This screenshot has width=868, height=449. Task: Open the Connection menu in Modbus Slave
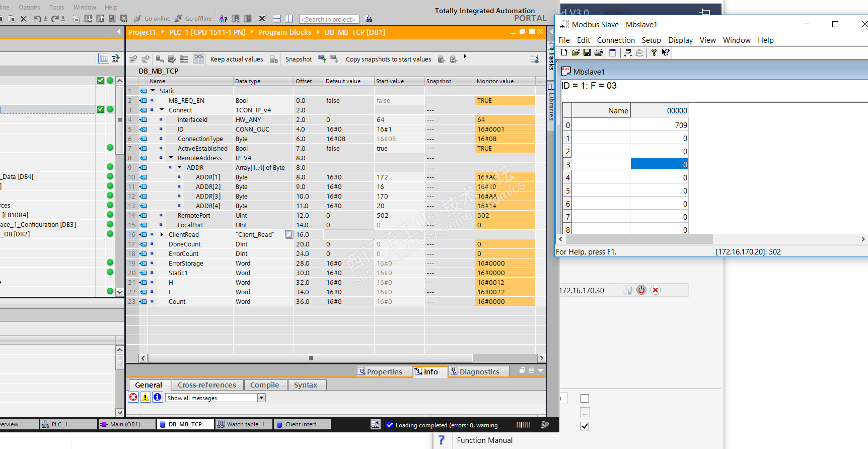click(x=616, y=40)
